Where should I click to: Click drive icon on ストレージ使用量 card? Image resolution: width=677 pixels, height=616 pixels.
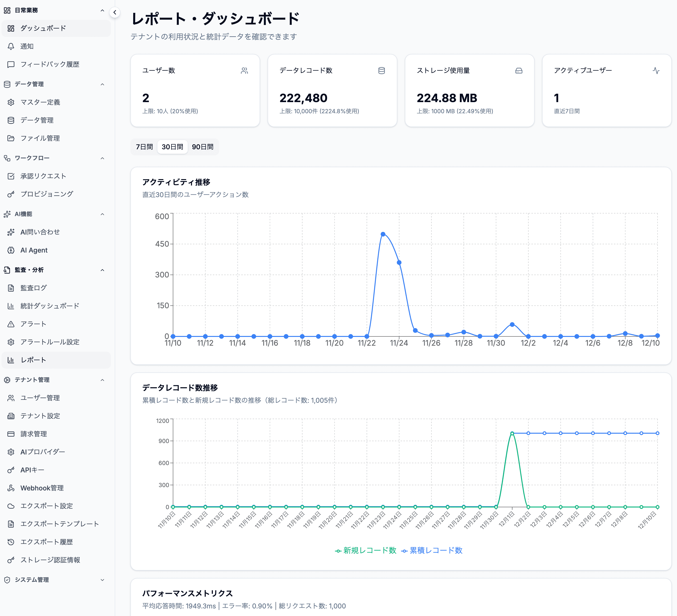tap(519, 71)
